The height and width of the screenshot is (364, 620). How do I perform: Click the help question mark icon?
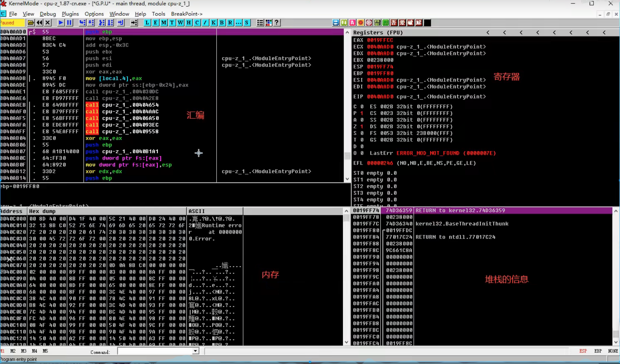point(277,23)
